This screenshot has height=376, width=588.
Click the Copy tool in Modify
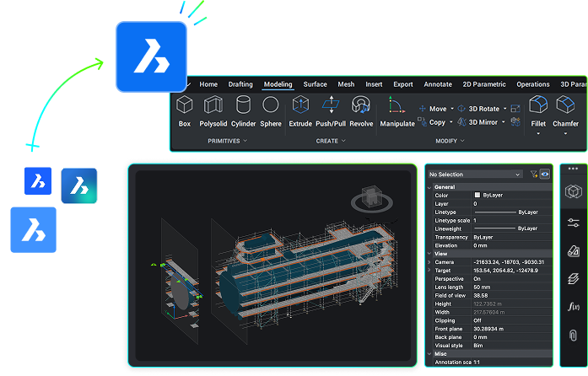432,122
